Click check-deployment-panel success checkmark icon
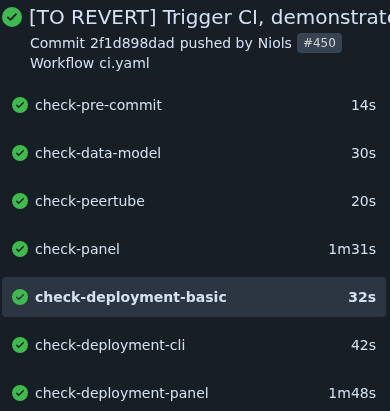Screen dimensions: 390x411 pos(20,393)
